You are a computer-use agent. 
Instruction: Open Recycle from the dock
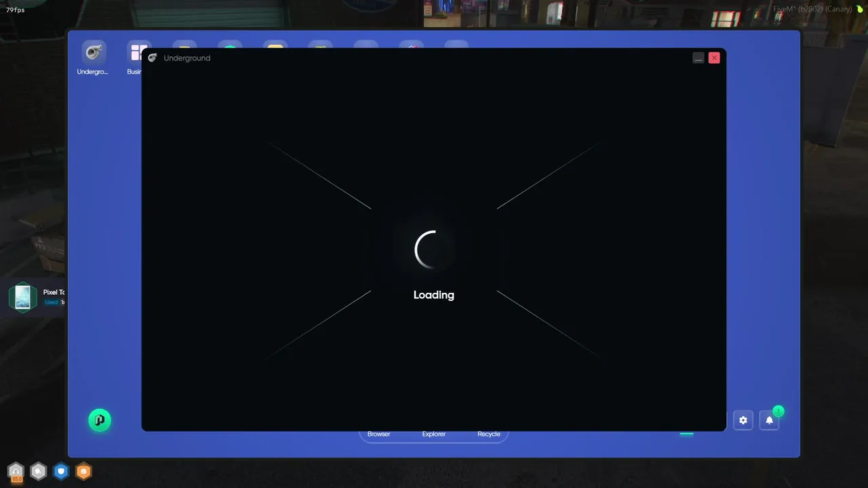[489, 434]
